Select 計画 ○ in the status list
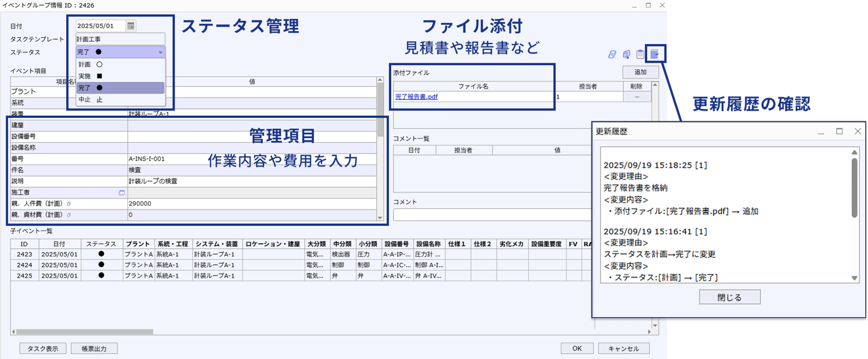The image size is (868, 359). tap(120, 64)
